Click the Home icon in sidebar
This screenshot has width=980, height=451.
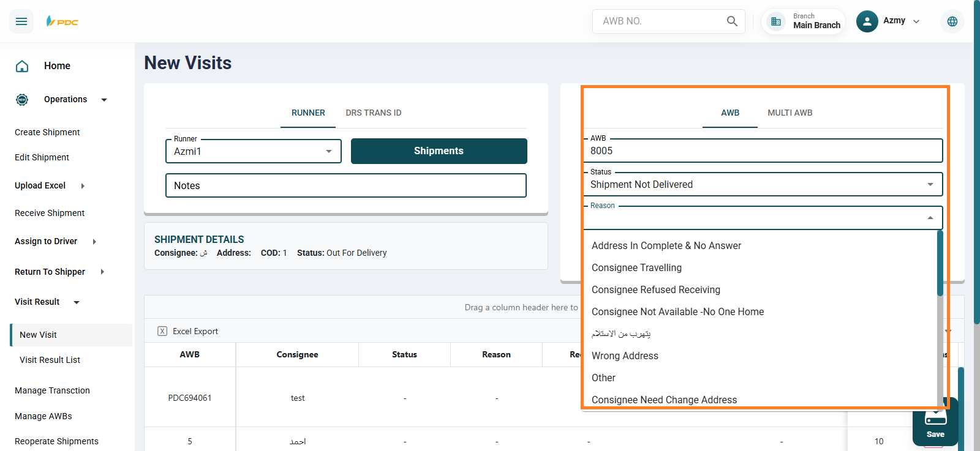(x=22, y=66)
